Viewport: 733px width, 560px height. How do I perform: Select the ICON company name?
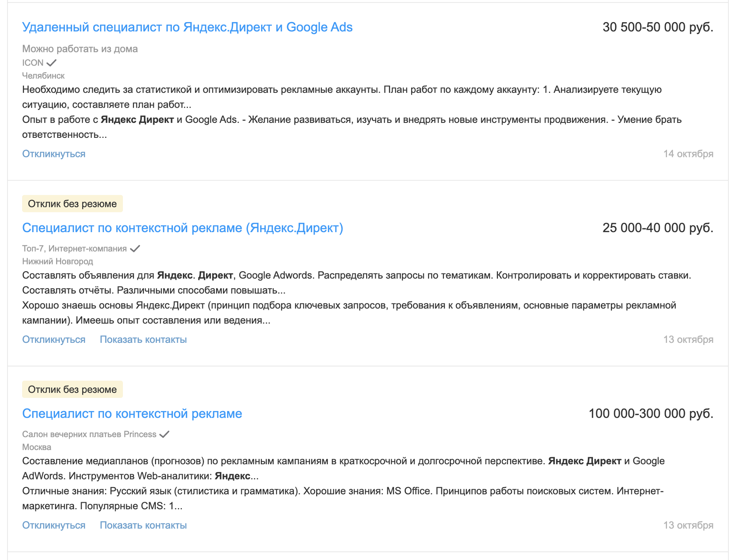click(33, 63)
